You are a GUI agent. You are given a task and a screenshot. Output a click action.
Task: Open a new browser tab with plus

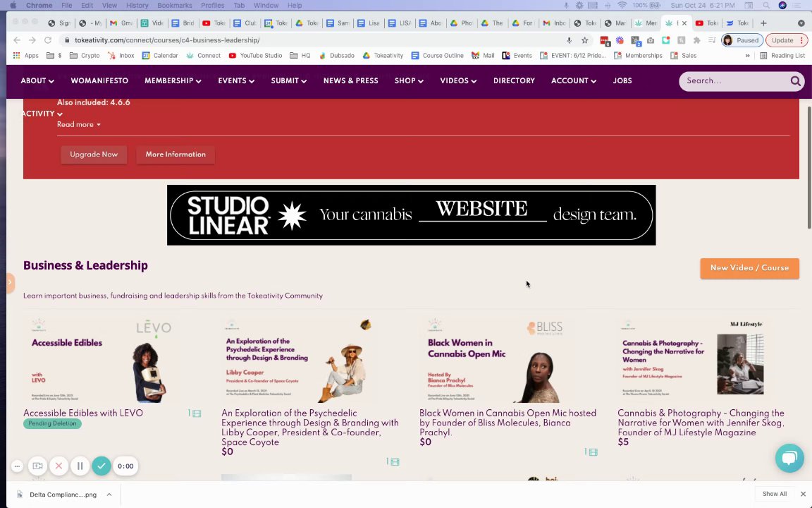[x=763, y=23]
